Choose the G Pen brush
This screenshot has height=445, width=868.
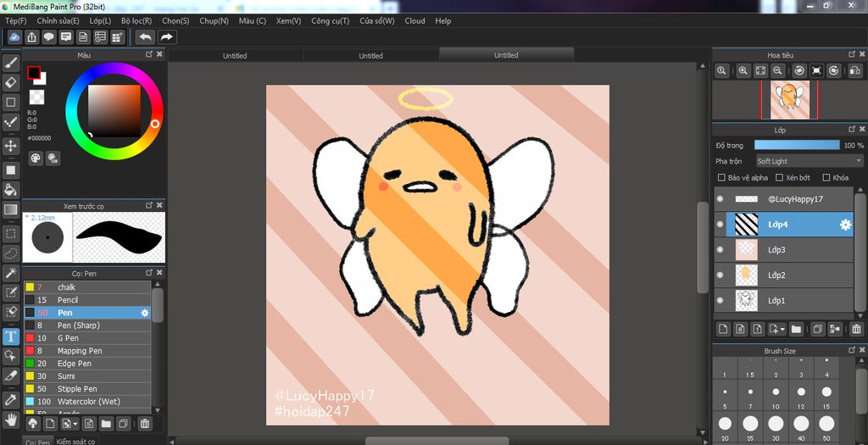click(87, 338)
